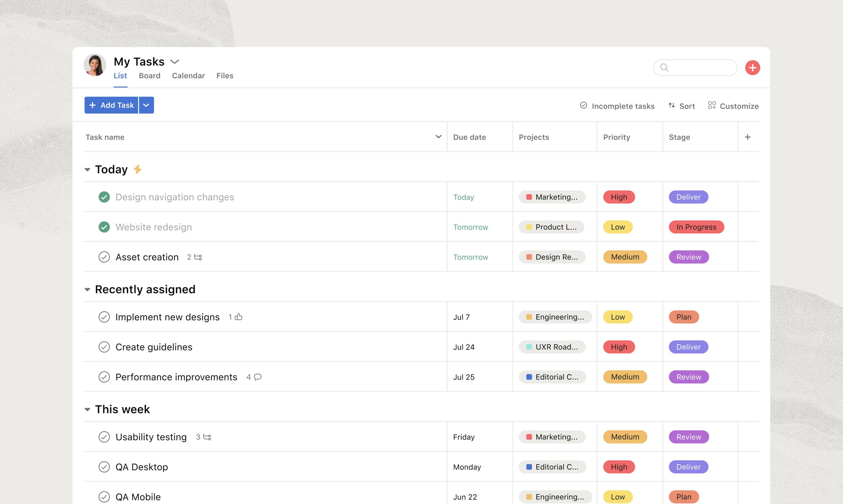Viewport: 843px width, 504px height.
Task: Open subtasks icon on Usability testing
Action: (207, 437)
